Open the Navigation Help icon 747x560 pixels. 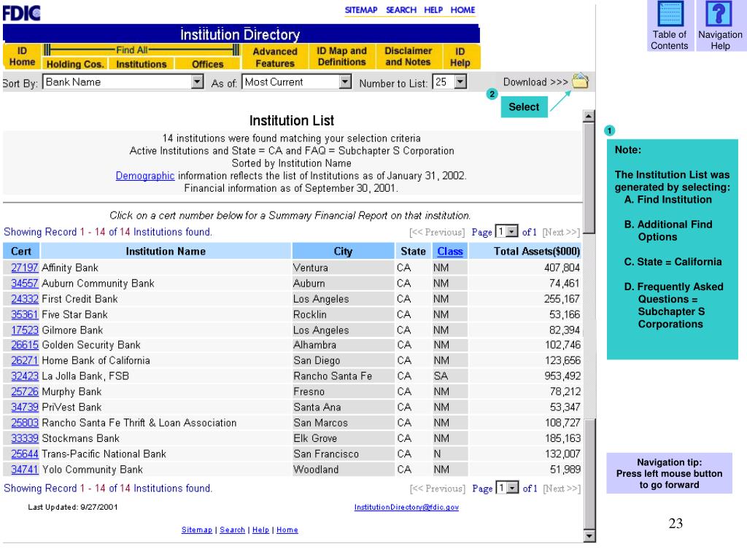point(720,26)
